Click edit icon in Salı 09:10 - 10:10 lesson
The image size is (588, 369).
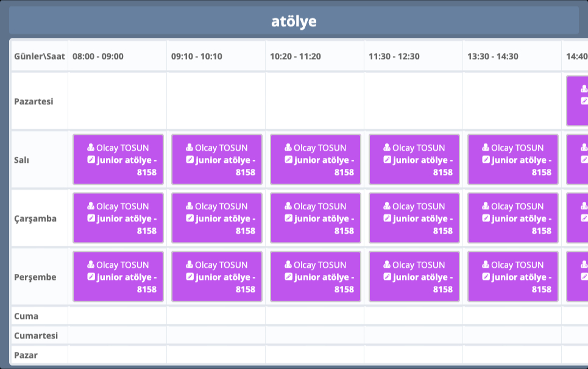(190, 160)
